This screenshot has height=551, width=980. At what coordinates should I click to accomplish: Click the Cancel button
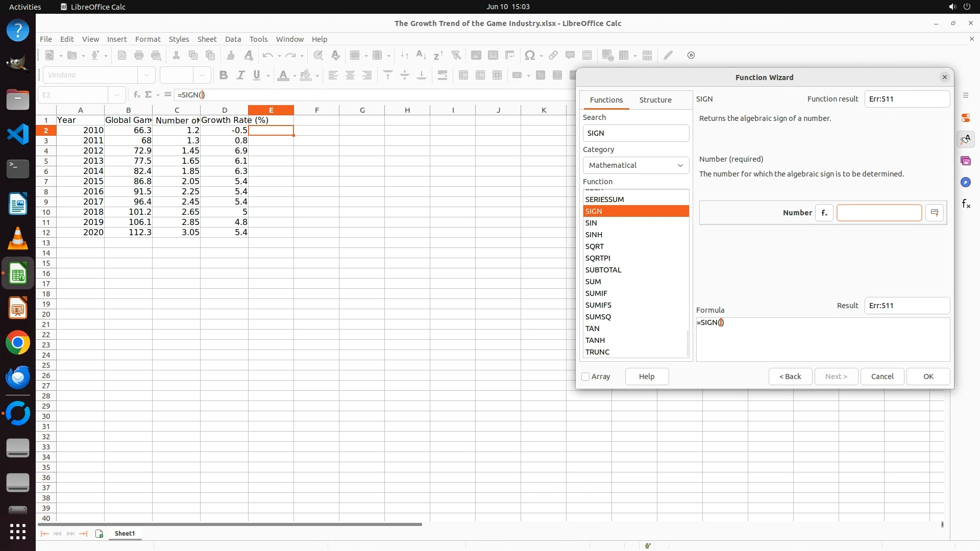(882, 377)
